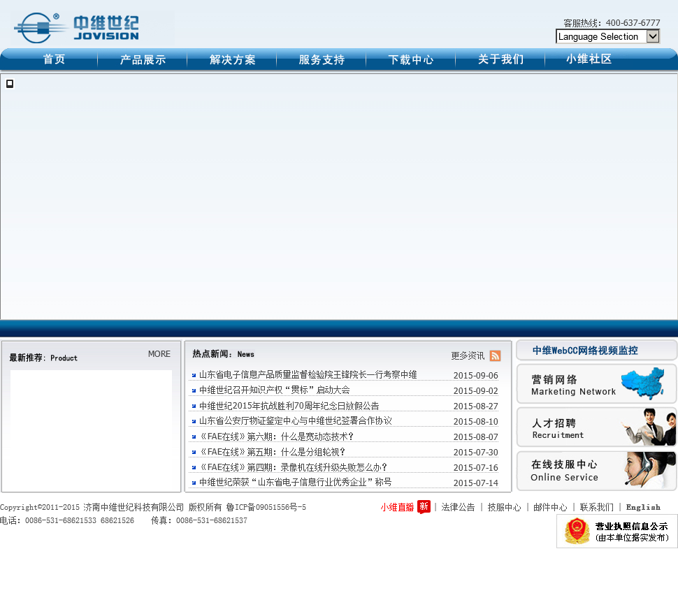The width and height of the screenshot is (678, 616).
Task: Click the 小维直播 link
Action: coord(397,507)
